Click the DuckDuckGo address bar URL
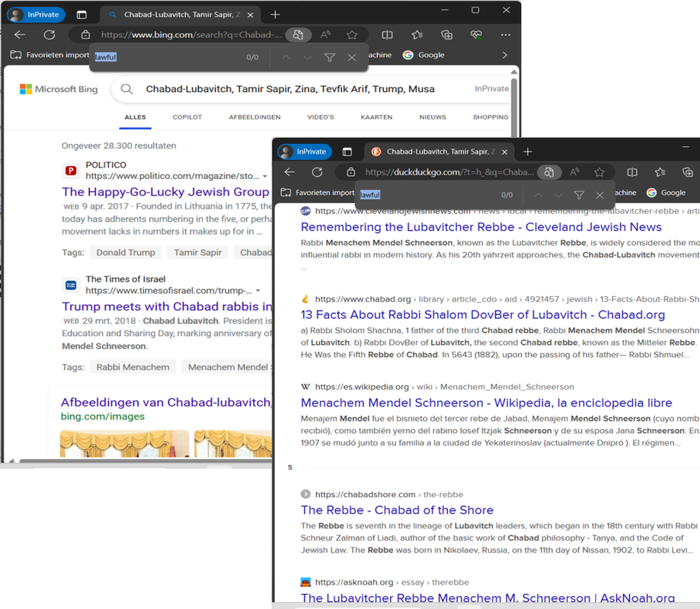Screen dimensions: 700x609 [449, 172]
